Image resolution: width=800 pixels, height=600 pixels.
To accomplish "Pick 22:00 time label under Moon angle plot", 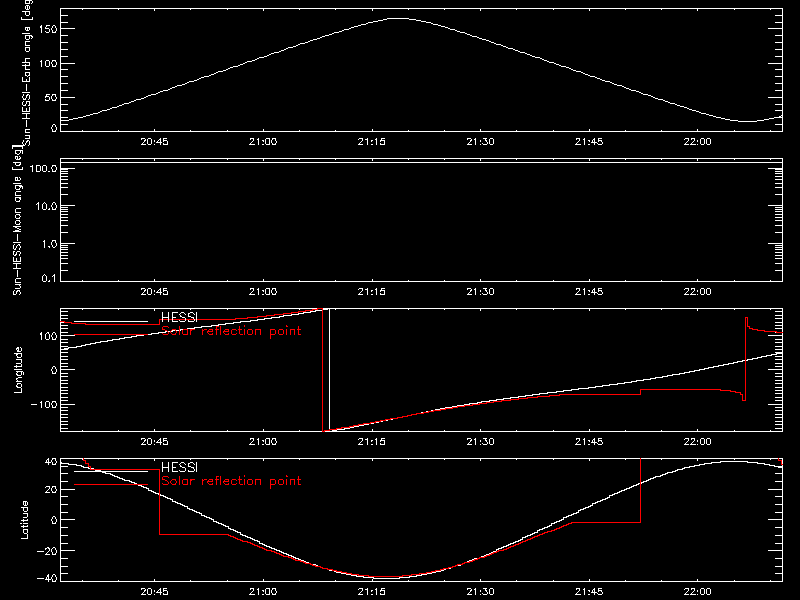I will [x=697, y=292].
